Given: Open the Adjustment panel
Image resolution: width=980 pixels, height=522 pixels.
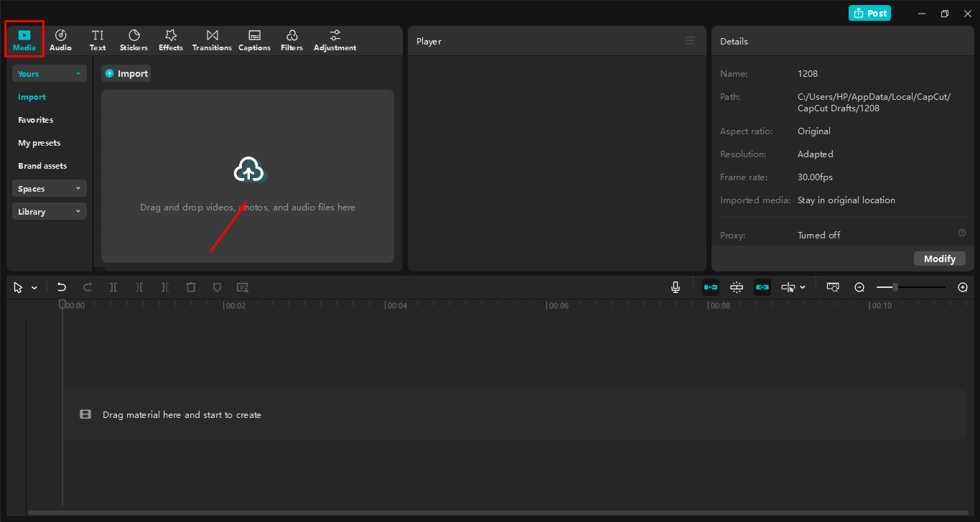Looking at the screenshot, I should click(335, 39).
